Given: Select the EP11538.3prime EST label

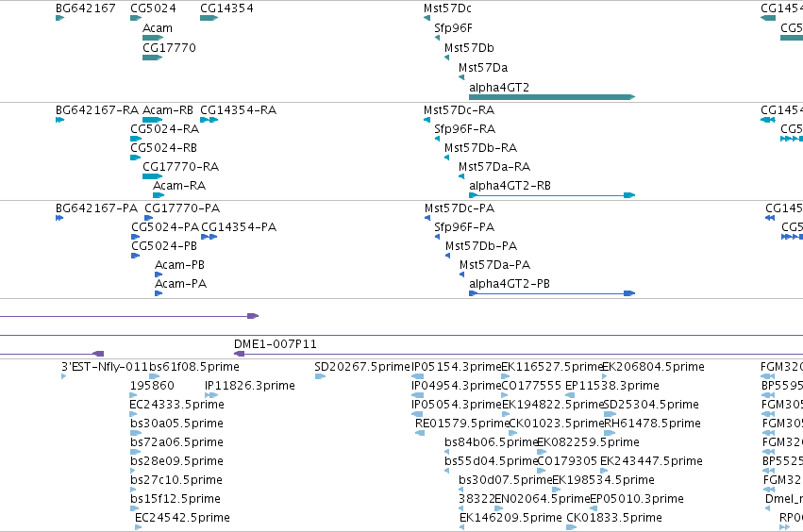Looking at the screenshot, I should pos(612,386).
